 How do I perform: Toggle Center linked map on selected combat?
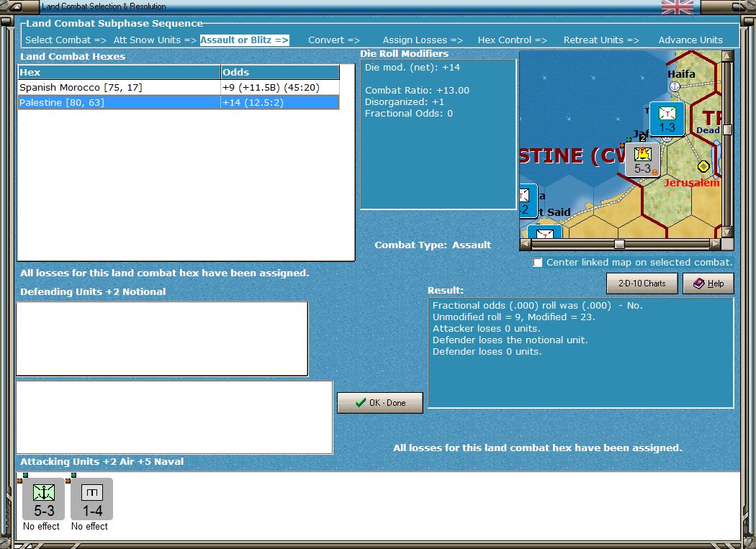pos(538,263)
